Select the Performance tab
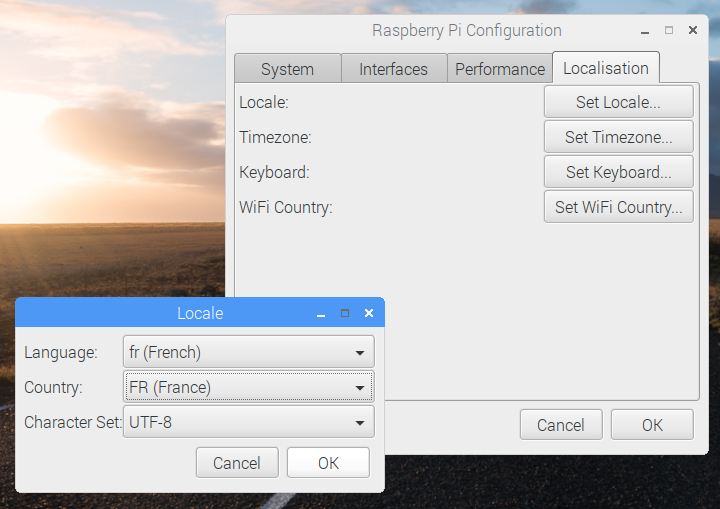The width and height of the screenshot is (720, 509). pyautogui.click(x=500, y=68)
